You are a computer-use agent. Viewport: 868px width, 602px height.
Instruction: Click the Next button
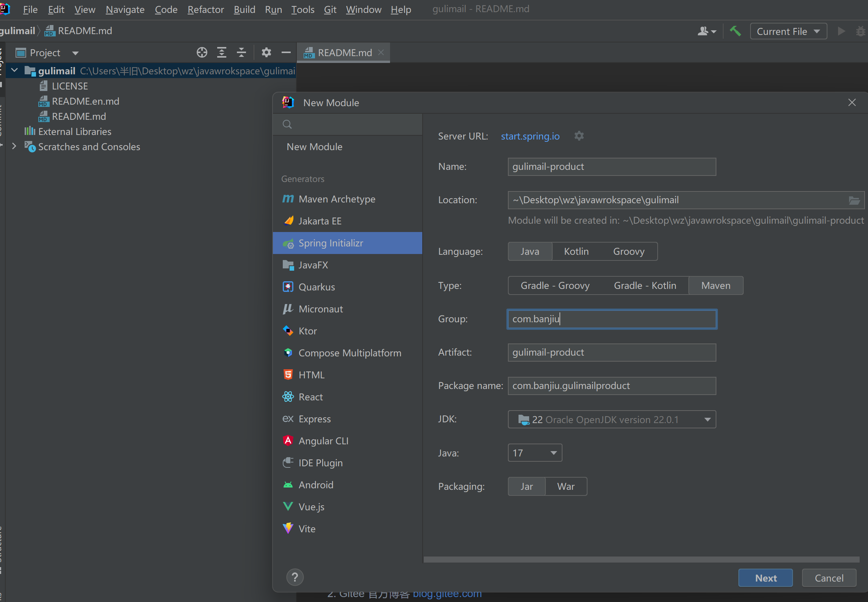765,578
